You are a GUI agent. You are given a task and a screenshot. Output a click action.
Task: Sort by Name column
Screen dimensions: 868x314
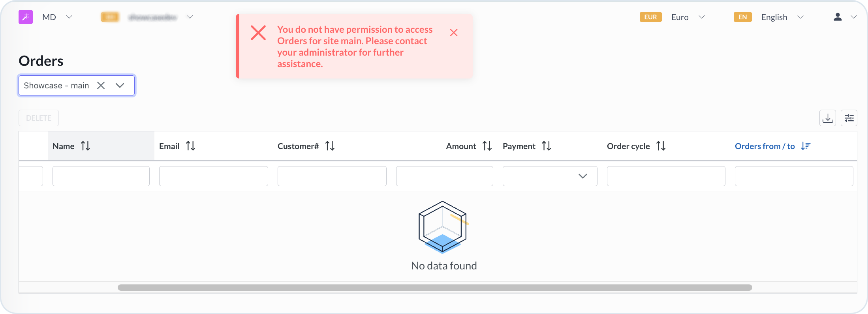click(86, 146)
